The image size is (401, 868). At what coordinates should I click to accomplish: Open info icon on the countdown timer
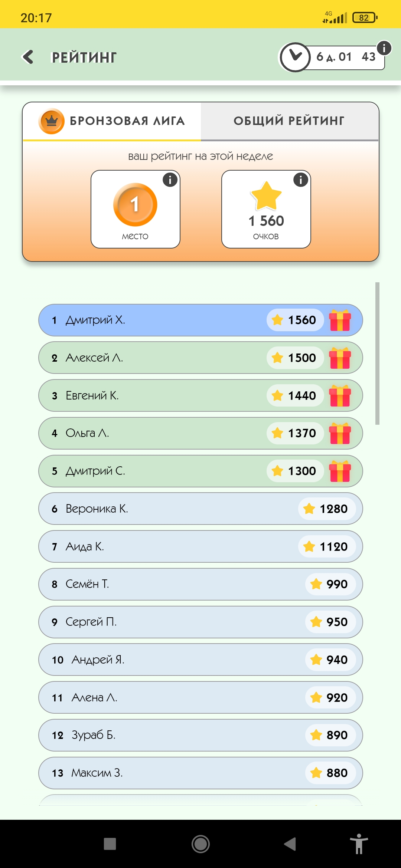click(384, 48)
